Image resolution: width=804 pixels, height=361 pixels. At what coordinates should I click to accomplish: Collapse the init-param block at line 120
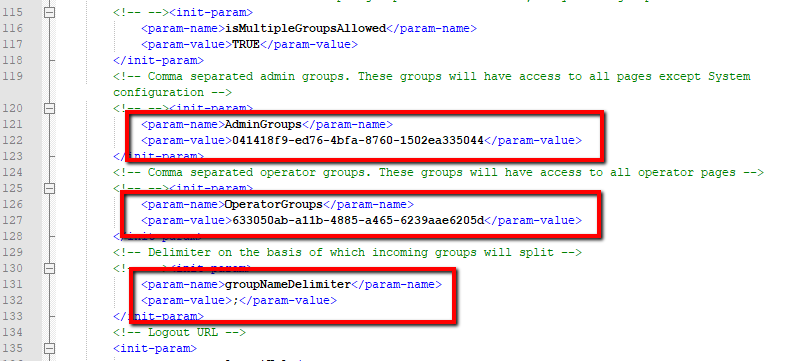(x=49, y=109)
